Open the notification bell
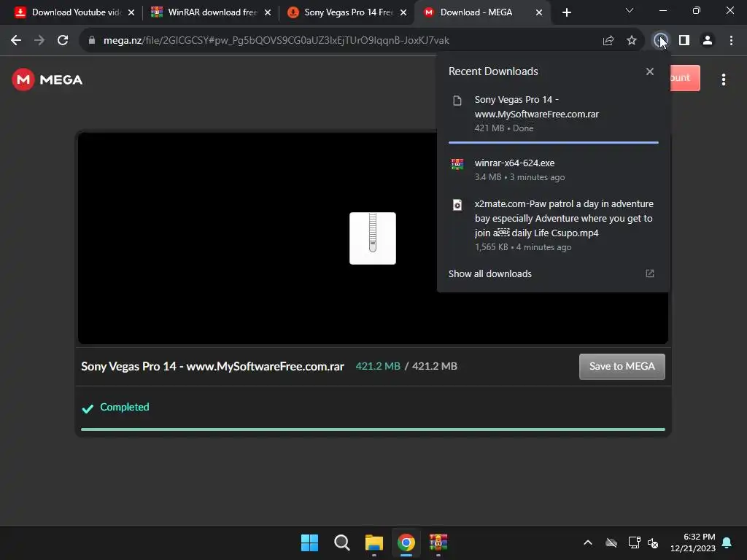Image resolution: width=747 pixels, height=560 pixels. [727, 542]
